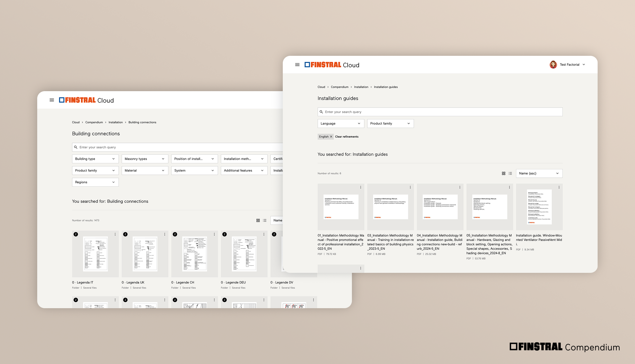This screenshot has height=364, width=635.
Task: Open options menu for Legenda UK folder
Action: (x=165, y=234)
